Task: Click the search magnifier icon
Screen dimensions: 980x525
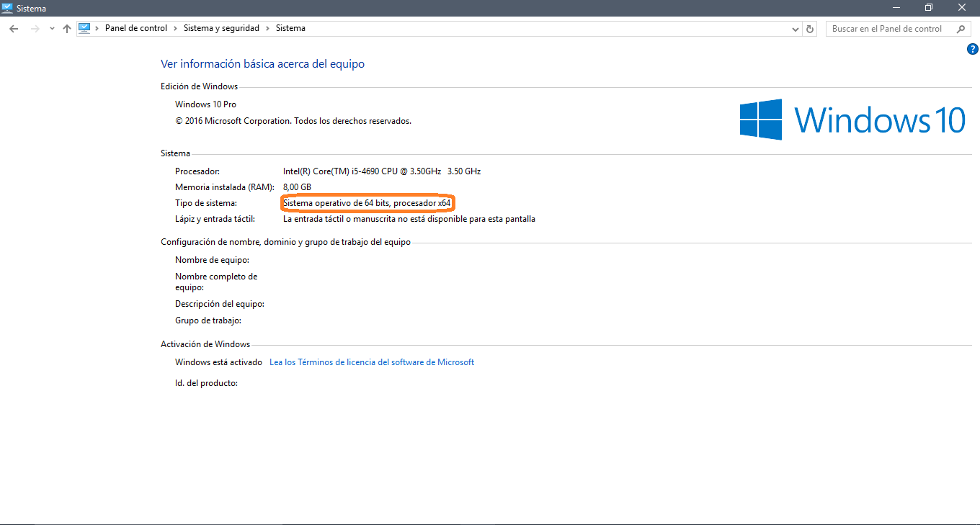Action: 961,29
